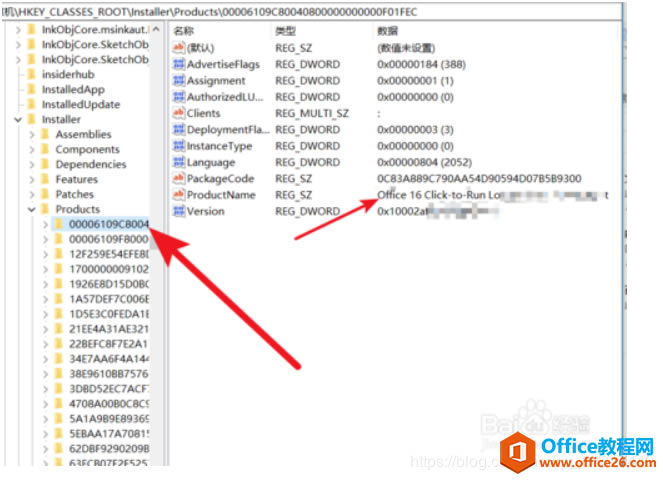Click the (默认) default value icon
Image resolution: width=663 pixels, height=480 pixels.
(x=179, y=48)
